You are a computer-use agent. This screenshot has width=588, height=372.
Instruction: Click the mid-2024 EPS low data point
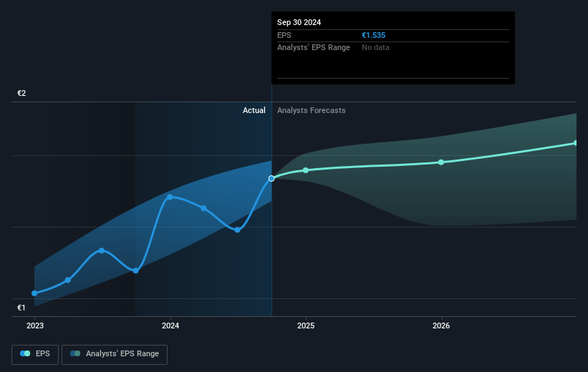(x=237, y=230)
